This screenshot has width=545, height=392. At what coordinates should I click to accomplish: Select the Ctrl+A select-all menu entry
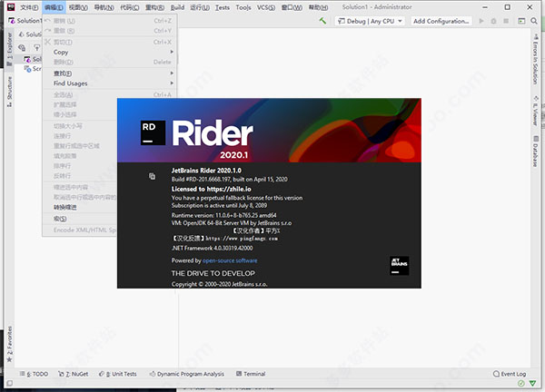[x=110, y=94]
